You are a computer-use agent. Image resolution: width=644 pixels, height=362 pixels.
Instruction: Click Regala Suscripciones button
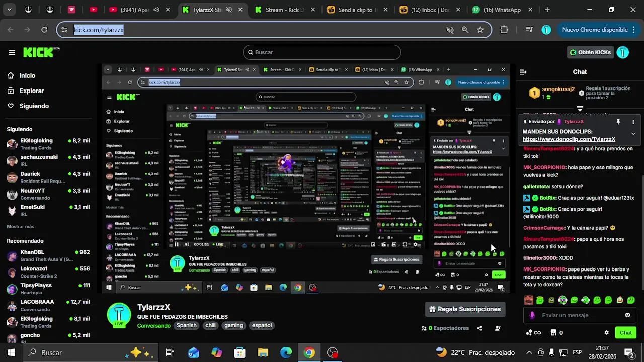[465, 309]
